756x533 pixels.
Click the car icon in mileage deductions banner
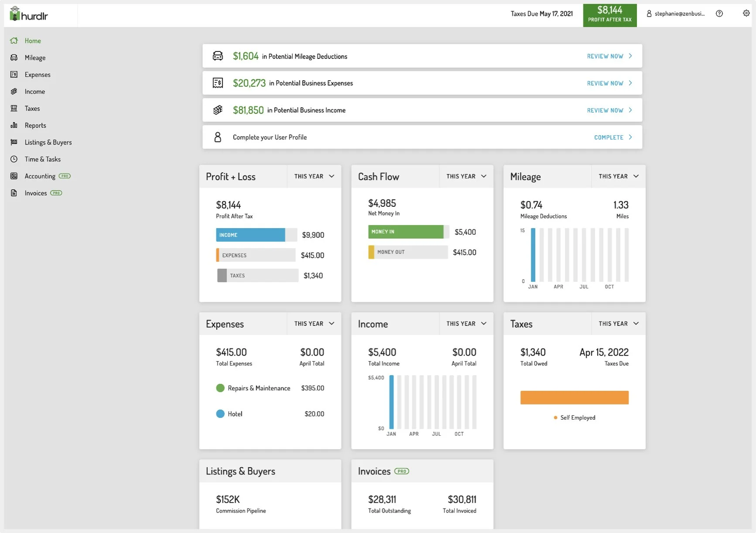pos(218,56)
